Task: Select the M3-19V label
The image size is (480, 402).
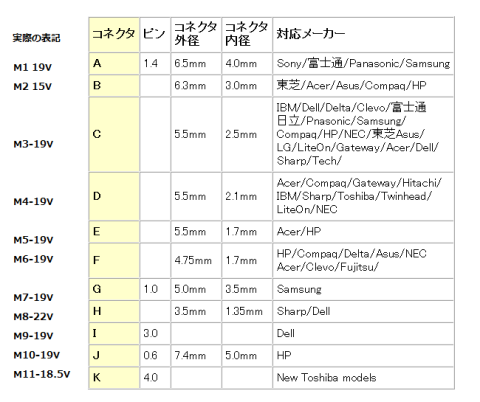Action: (x=33, y=144)
